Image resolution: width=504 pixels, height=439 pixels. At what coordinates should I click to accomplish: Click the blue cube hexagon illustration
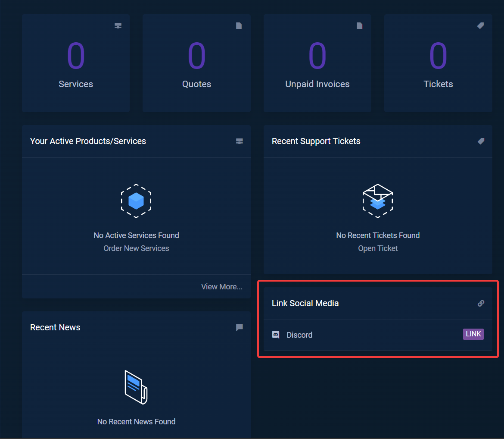coord(136,201)
